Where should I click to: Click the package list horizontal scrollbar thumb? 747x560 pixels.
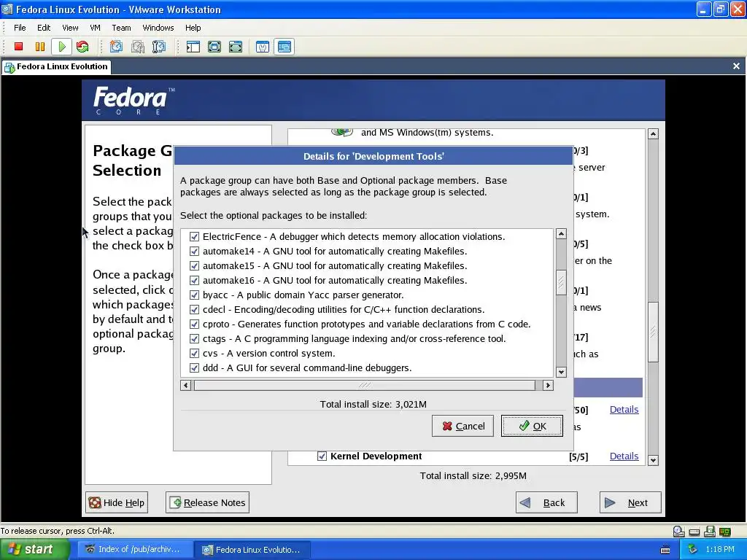365,385
